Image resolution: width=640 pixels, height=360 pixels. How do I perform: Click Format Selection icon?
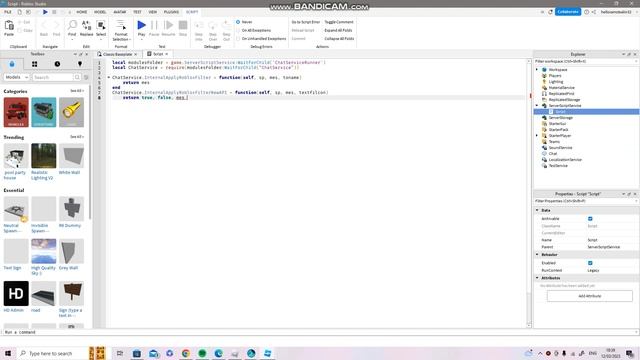click(x=121, y=25)
